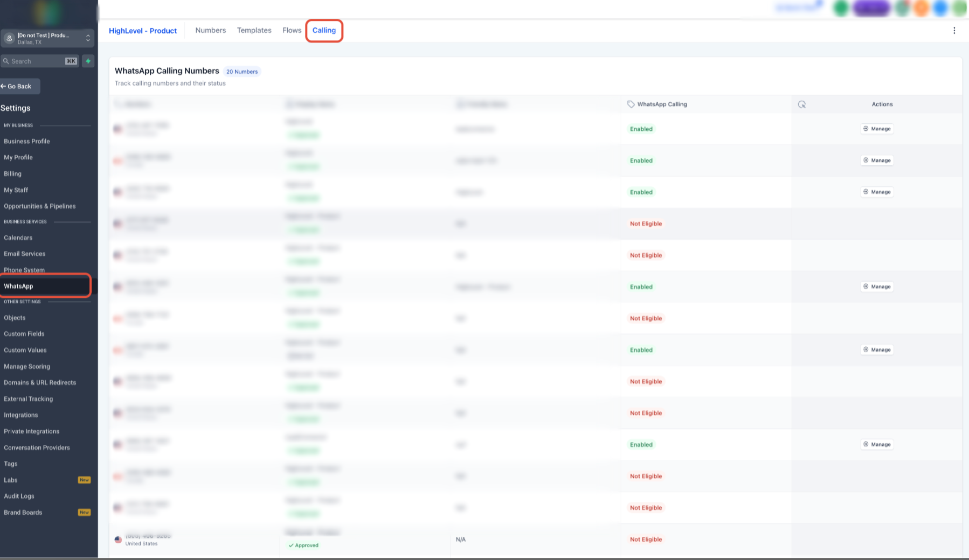
Task: Open Labs in settings sidebar
Action: [11, 480]
